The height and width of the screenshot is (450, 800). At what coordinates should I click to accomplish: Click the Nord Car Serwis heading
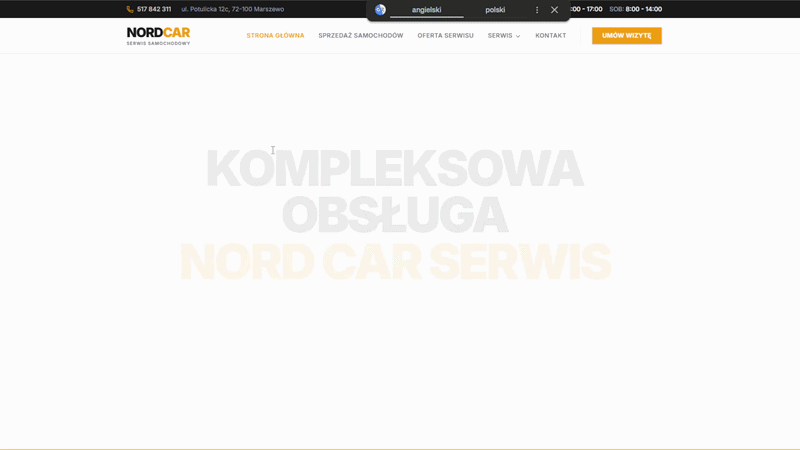click(395, 262)
